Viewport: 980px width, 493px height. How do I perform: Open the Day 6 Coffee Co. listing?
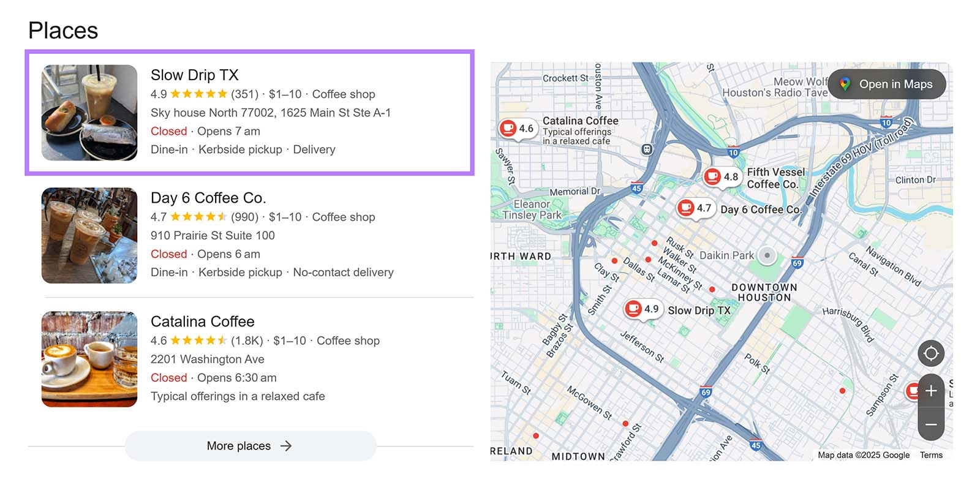click(208, 198)
